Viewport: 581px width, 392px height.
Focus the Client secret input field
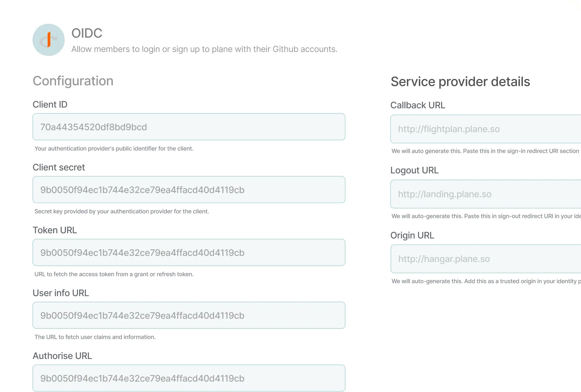(189, 190)
